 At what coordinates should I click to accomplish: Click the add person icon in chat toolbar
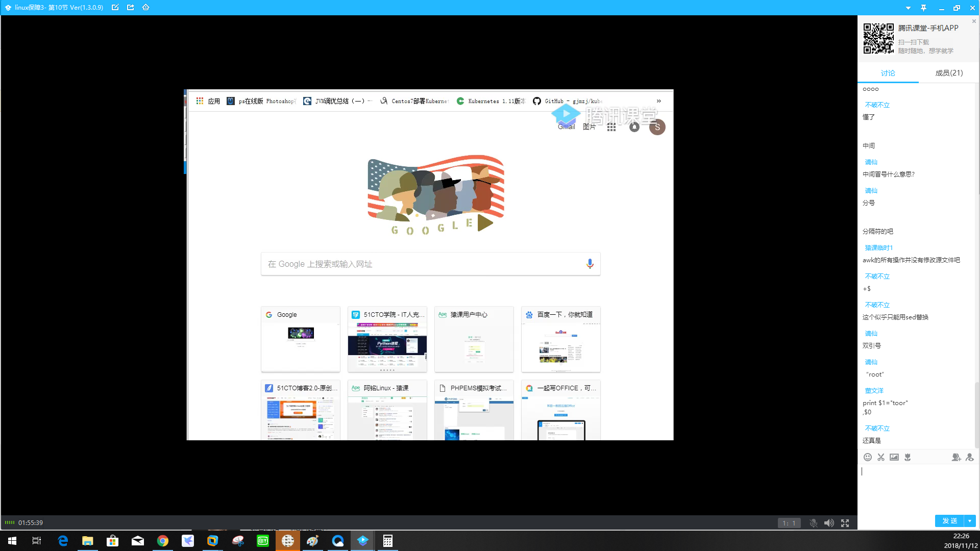[x=956, y=457]
